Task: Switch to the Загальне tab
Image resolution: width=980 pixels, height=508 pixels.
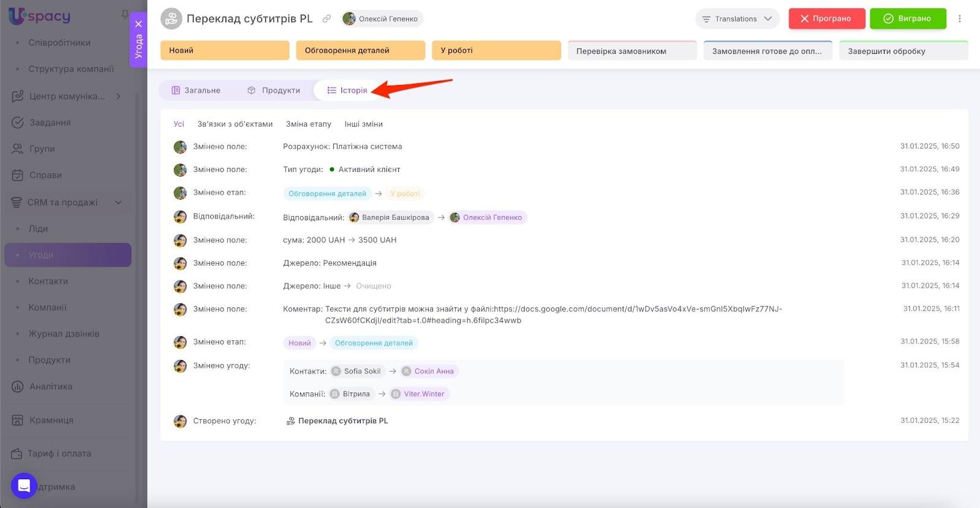Action: 196,91
